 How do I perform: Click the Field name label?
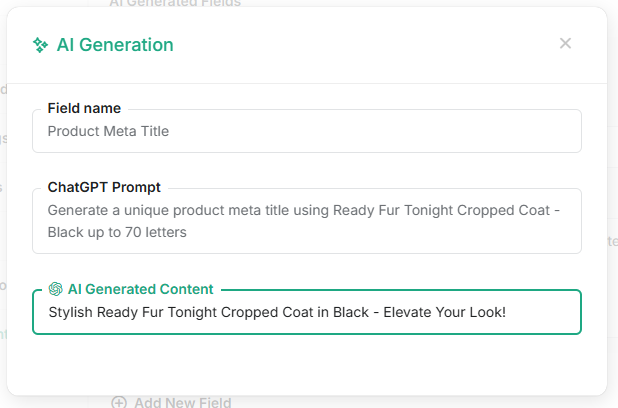tap(84, 108)
